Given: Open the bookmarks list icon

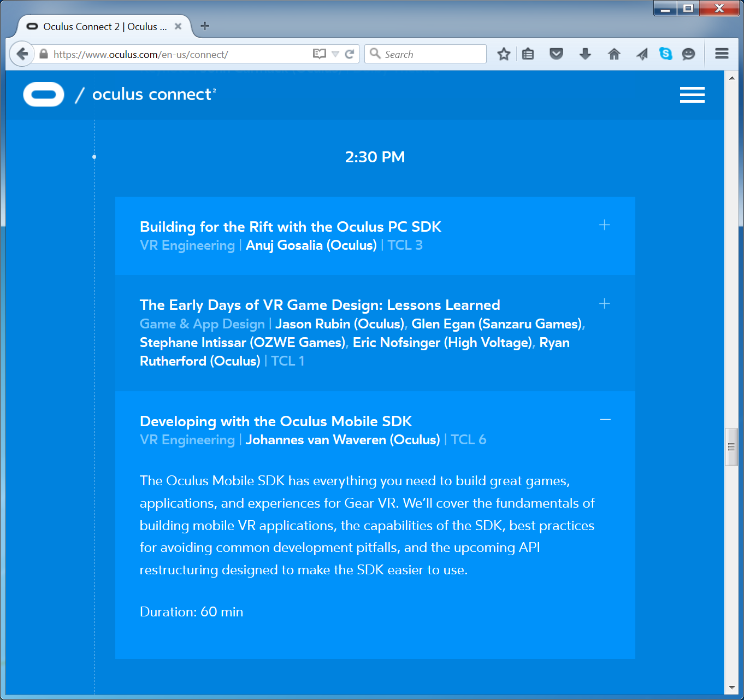Looking at the screenshot, I should pos(528,54).
